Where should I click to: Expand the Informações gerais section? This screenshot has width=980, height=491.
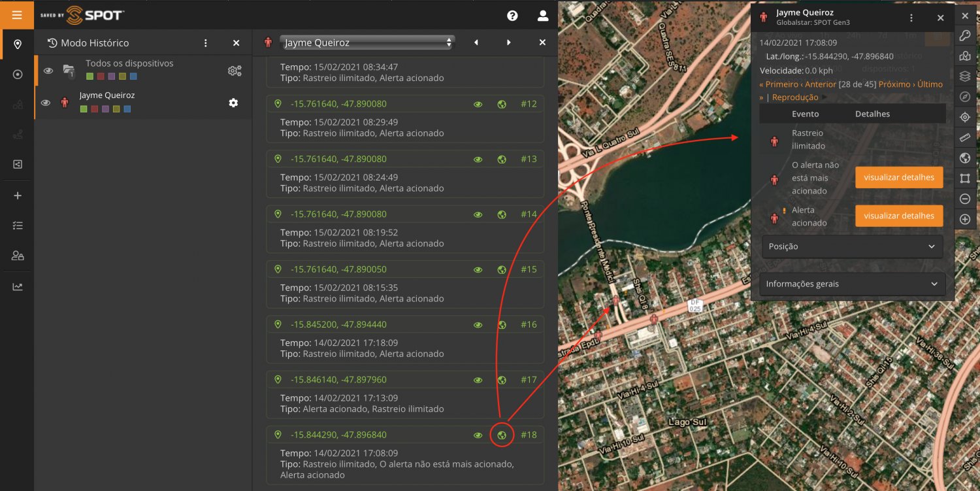point(852,284)
